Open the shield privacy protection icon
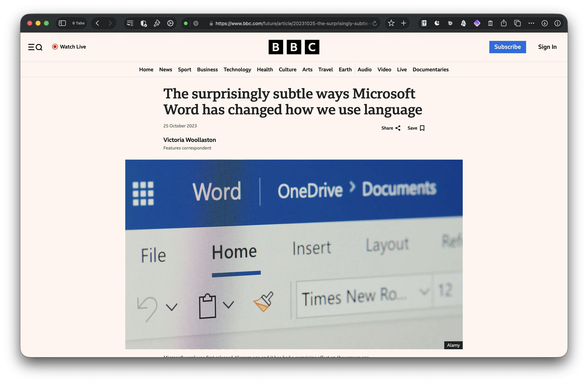The image size is (588, 384). (144, 23)
